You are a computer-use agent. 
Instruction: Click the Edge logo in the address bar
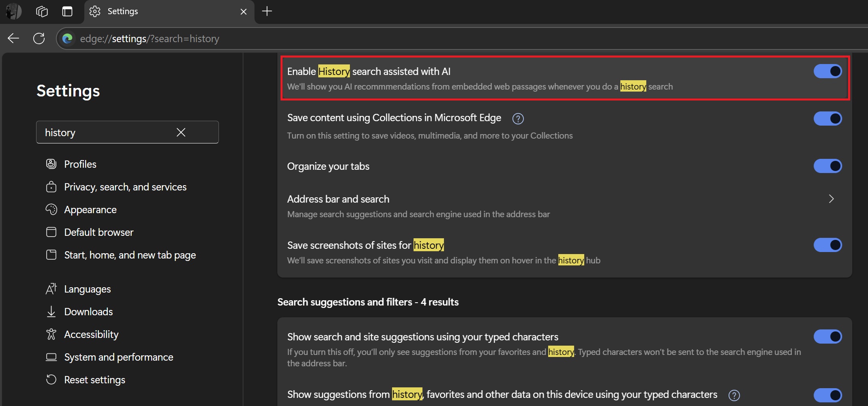click(x=67, y=38)
